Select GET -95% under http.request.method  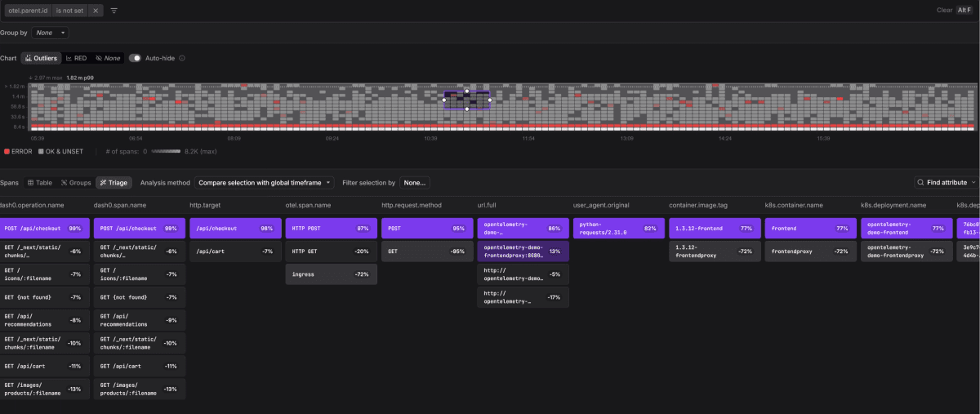click(x=427, y=252)
